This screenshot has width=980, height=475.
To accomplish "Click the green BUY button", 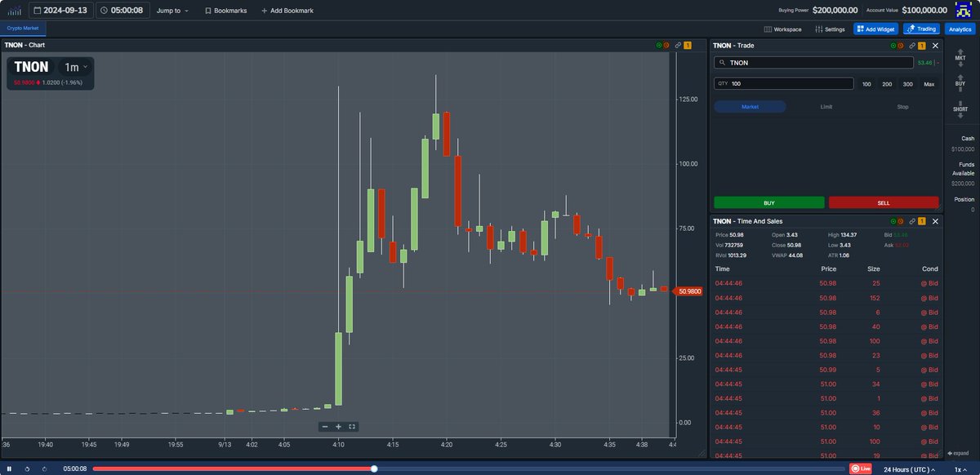I will click(x=769, y=202).
